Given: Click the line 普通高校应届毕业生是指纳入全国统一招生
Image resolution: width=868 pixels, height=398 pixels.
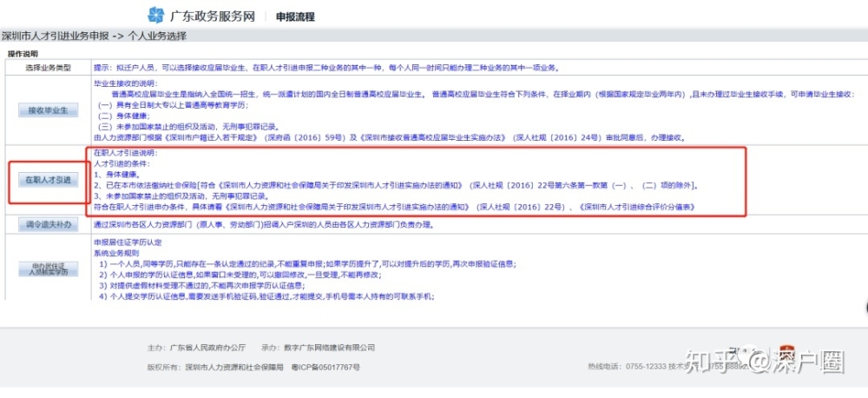Looking at the screenshot, I should pyautogui.click(x=483, y=94).
